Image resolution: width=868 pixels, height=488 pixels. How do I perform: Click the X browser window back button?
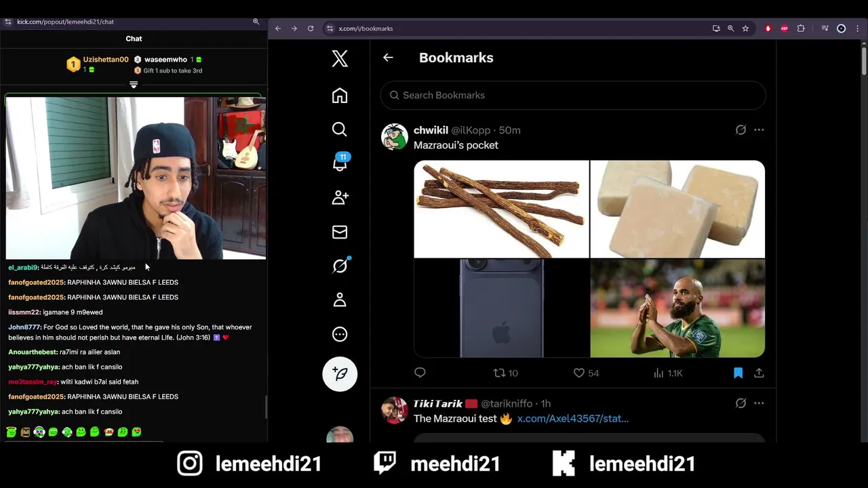click(x=278, y=28)
